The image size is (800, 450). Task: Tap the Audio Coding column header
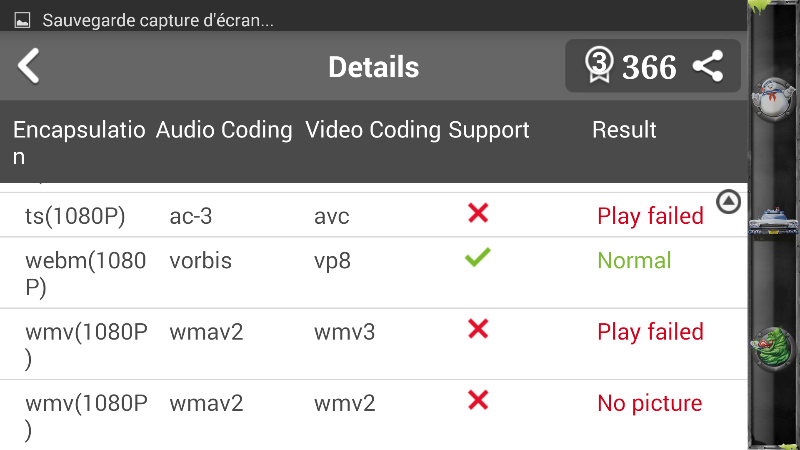[x=224, y=130]
